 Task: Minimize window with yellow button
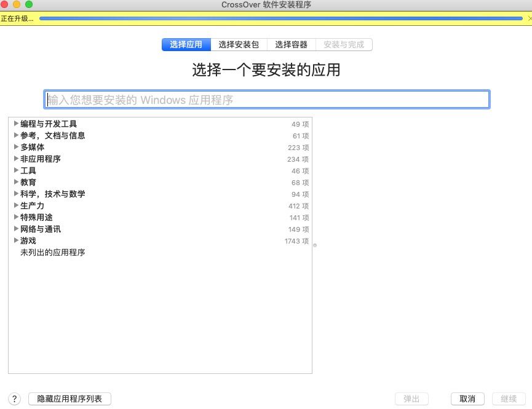16,4
